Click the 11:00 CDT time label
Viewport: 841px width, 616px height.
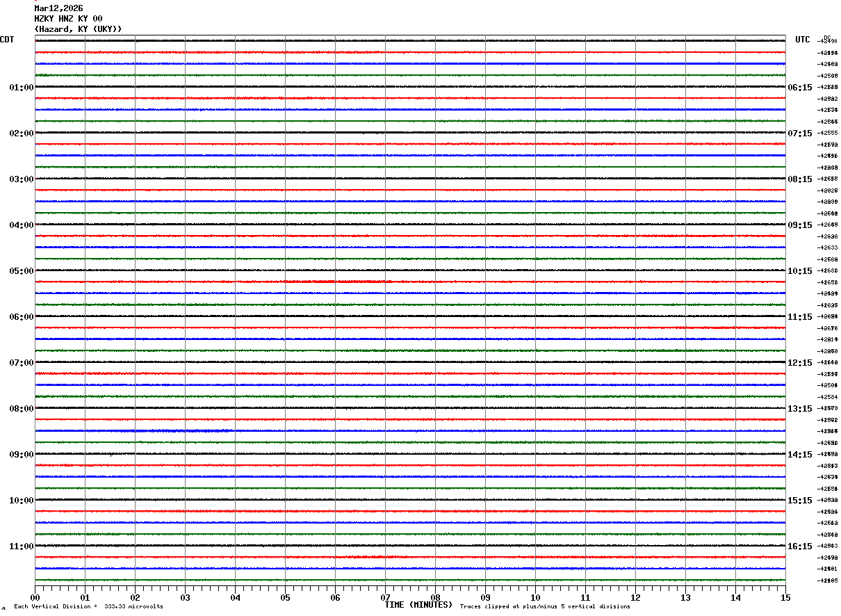(21, 546)
